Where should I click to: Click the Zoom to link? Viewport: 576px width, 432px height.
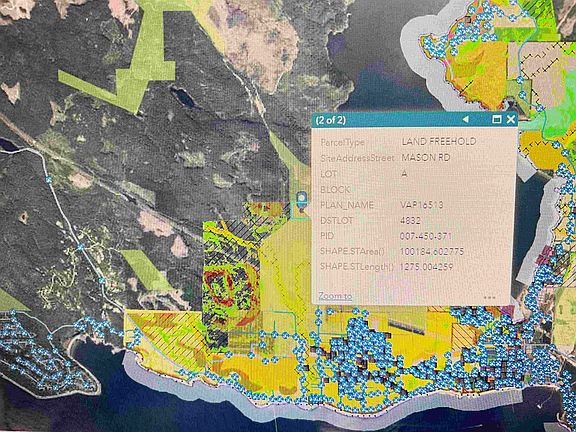335,296
